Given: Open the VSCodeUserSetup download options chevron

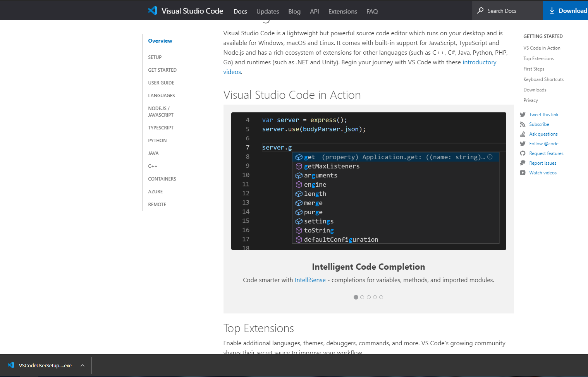Looking at the screenshot, I should pyautogui.click(x=83, y=365).
